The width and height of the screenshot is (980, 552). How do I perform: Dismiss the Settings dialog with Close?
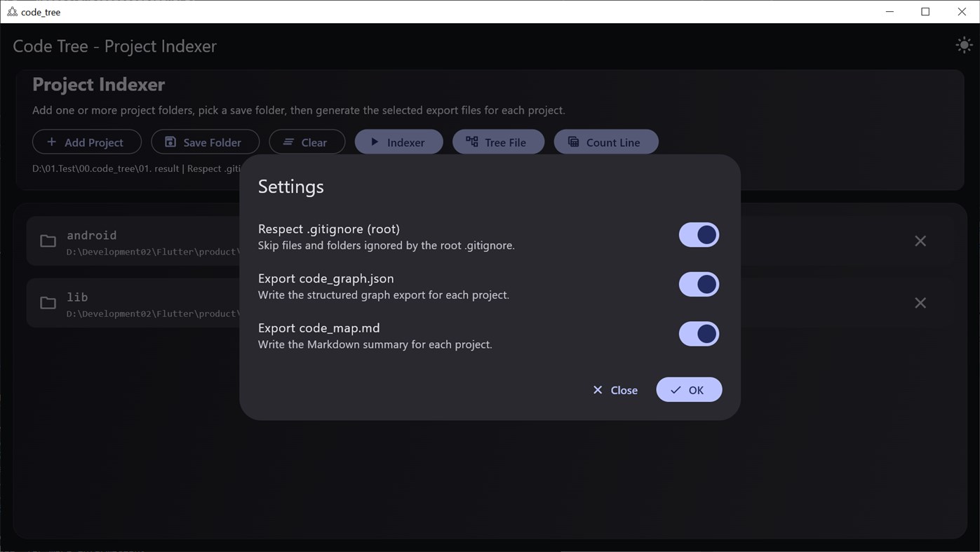(615, 390)
